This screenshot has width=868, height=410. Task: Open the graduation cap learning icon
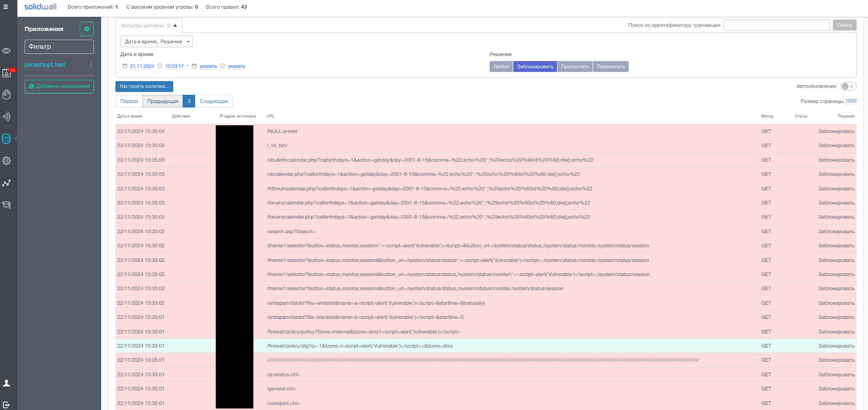[7, 205]
